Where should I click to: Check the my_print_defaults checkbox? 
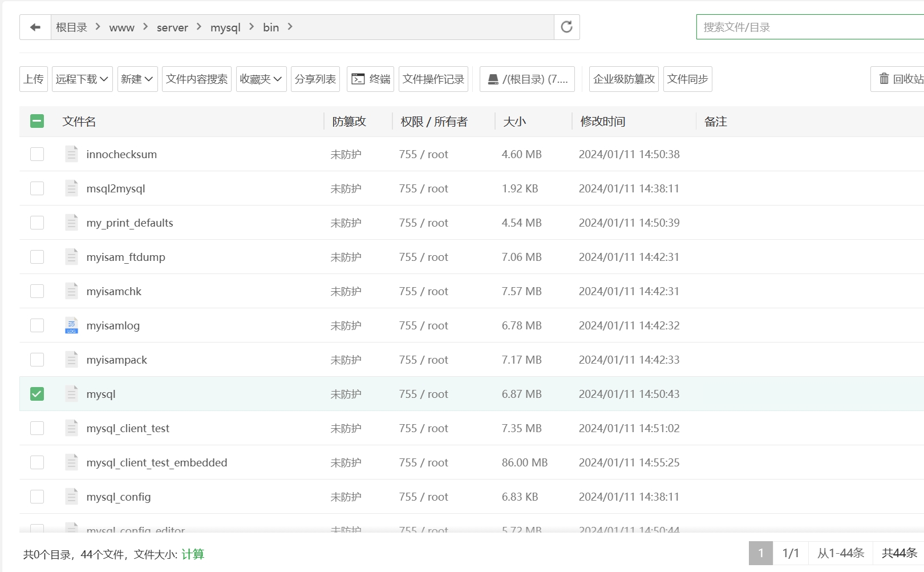(x=37, y=223)
